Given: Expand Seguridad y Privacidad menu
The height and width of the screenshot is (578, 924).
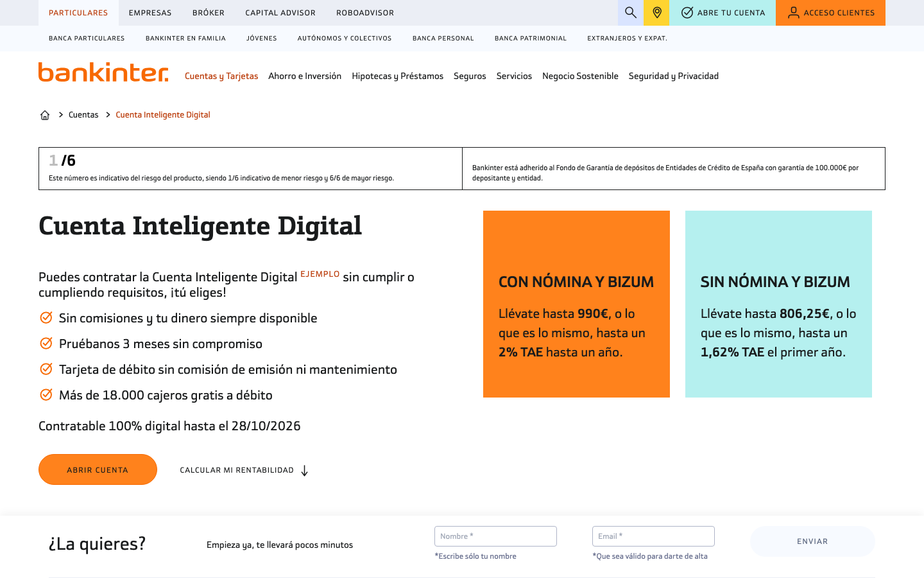Looking at the screenshot, I should pos(674,76).
